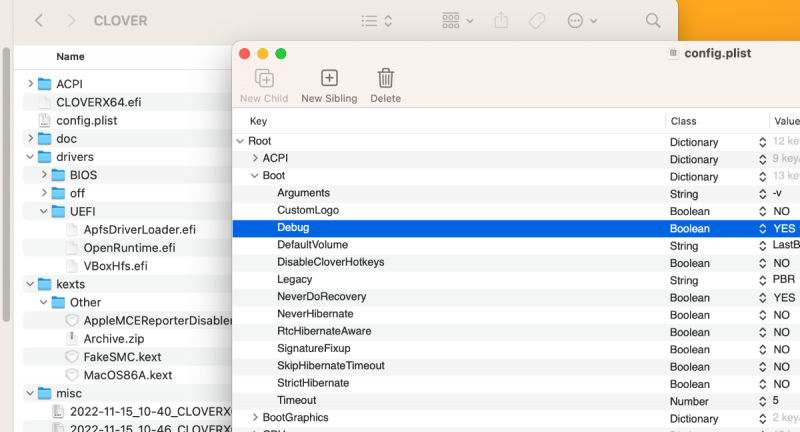Click the Finder window vertical scrollbar
800x432 pixels.
(x=6, y=185)
